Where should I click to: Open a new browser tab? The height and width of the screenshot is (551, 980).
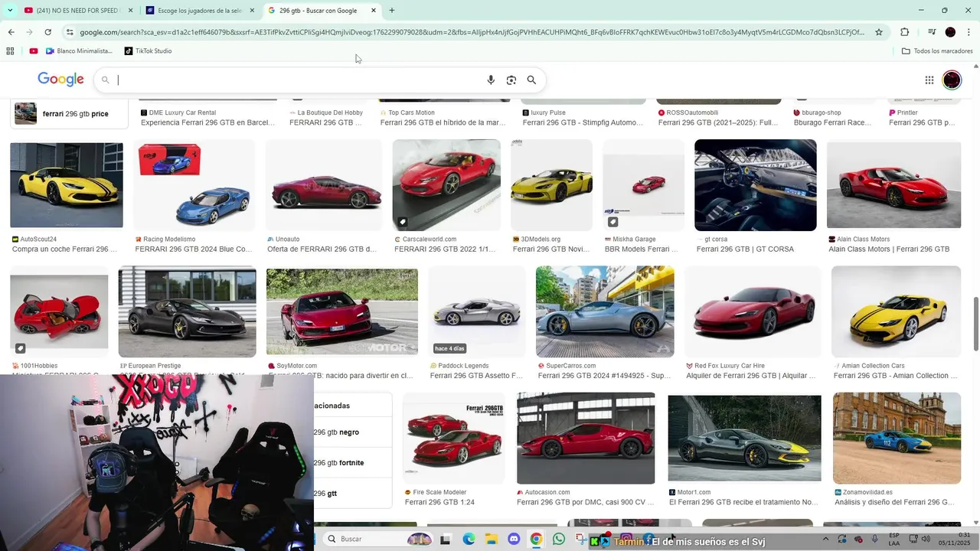coord(392,11)
